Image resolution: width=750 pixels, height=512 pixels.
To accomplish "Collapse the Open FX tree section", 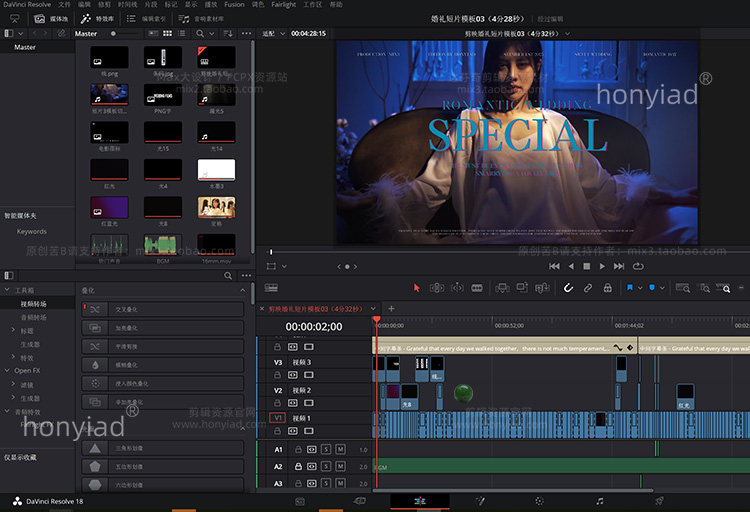I will tap(8, 370).
